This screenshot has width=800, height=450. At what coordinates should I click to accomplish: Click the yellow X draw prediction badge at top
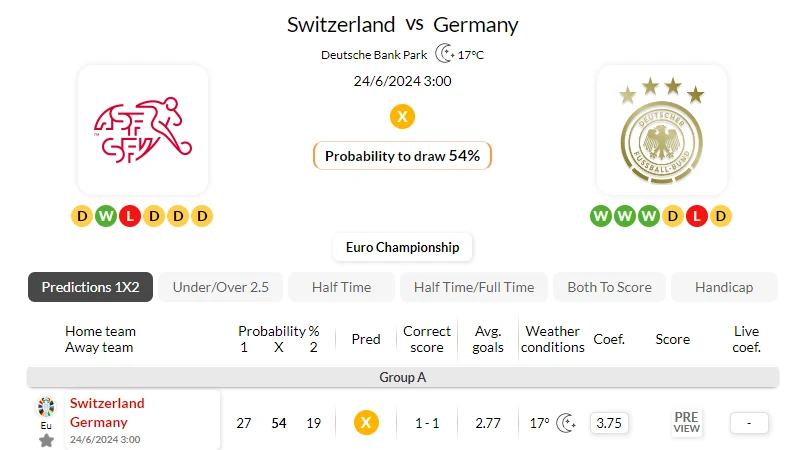(403, 116)
